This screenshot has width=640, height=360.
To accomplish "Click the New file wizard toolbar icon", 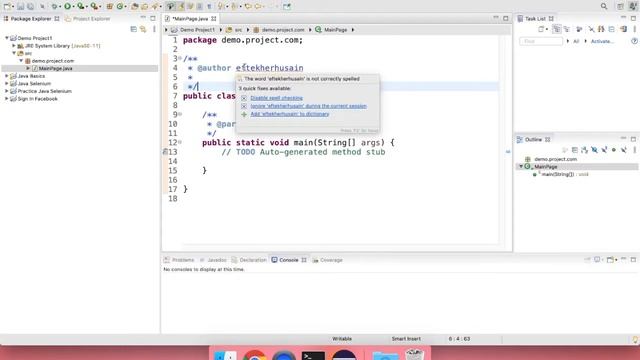I will [7, 6].
